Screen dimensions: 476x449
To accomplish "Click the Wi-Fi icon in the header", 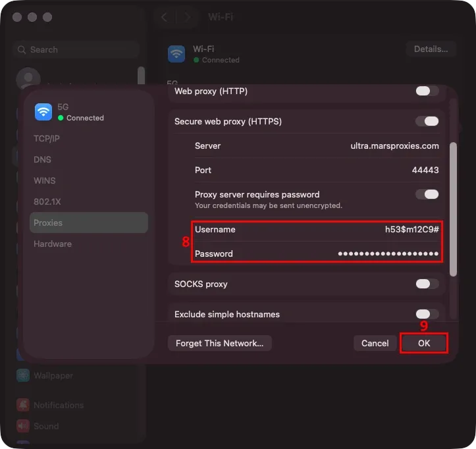I will point(176,54).
